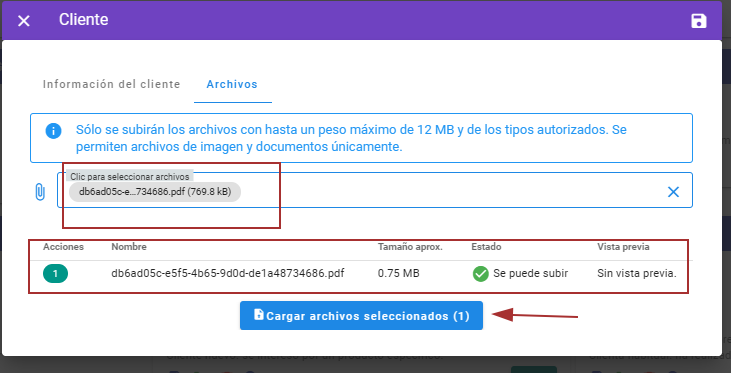Click the paperclip attach icon
Screen dimensions: 731x373
(x=40, y=192)
